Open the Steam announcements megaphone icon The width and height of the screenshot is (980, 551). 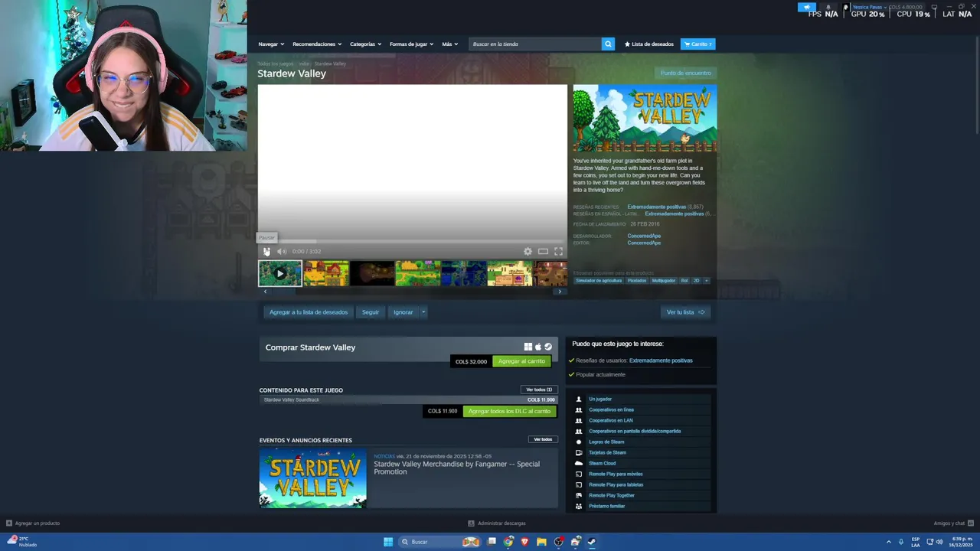pos(807,7)
